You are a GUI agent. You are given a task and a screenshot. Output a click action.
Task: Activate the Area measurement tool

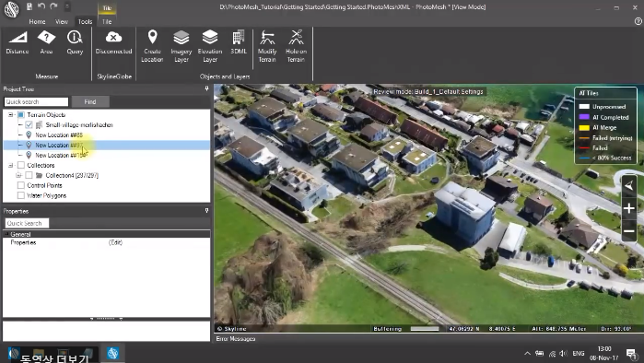click(x=46, y=42)
